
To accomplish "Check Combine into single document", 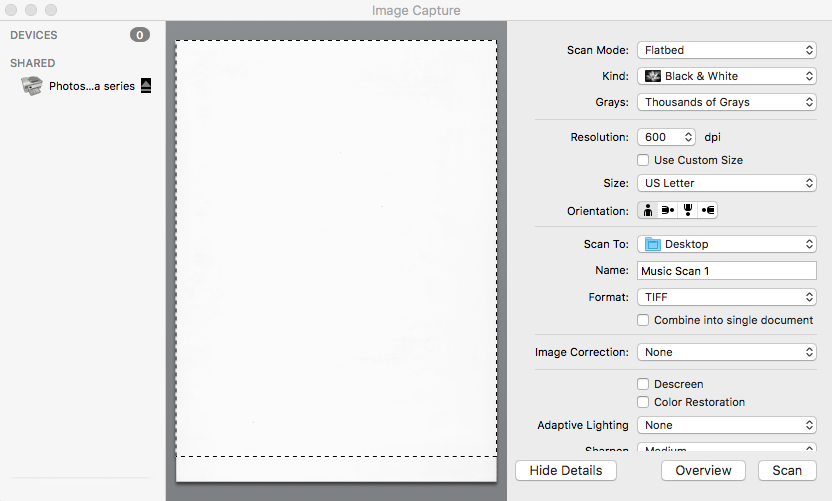I will tap(644, 320).
